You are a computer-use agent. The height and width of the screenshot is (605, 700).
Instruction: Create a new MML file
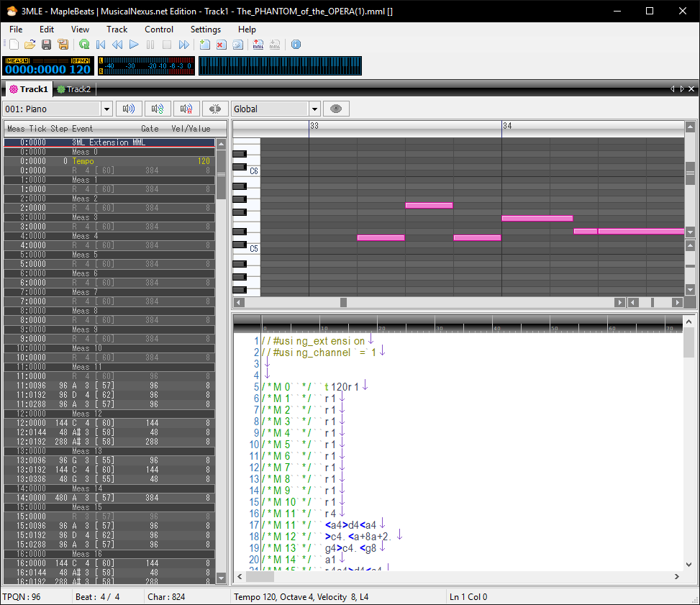[x=14, y=44]
